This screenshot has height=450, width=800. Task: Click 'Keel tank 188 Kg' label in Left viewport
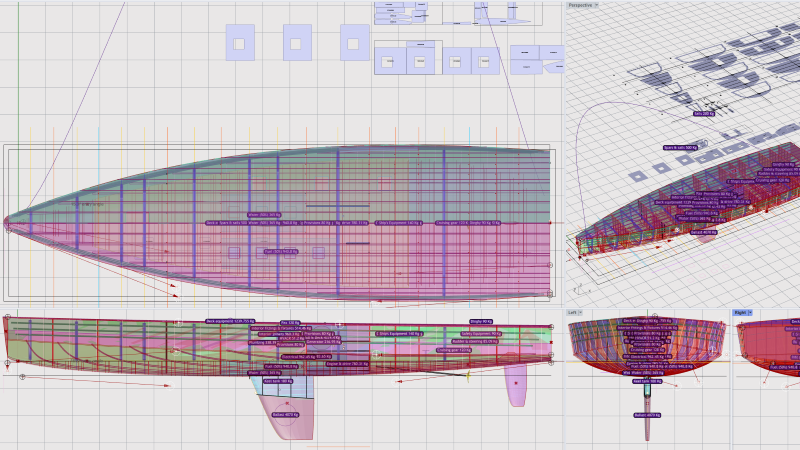point(645,381)
